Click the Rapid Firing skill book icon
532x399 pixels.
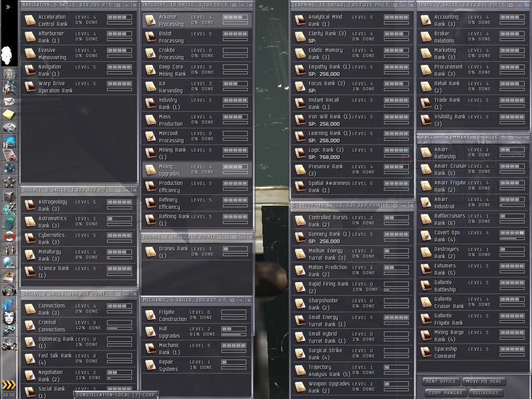[x=300, y=287]
